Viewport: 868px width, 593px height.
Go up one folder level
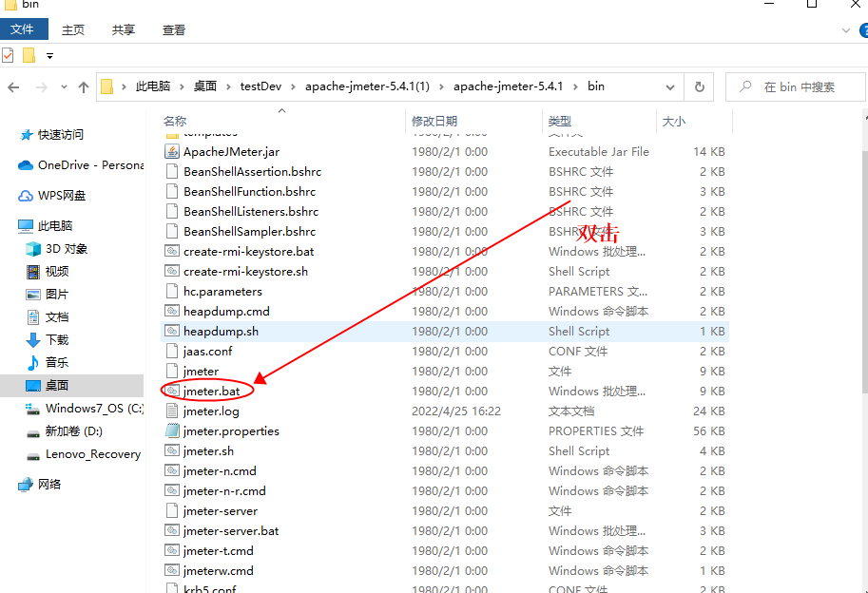click(84, 86)
